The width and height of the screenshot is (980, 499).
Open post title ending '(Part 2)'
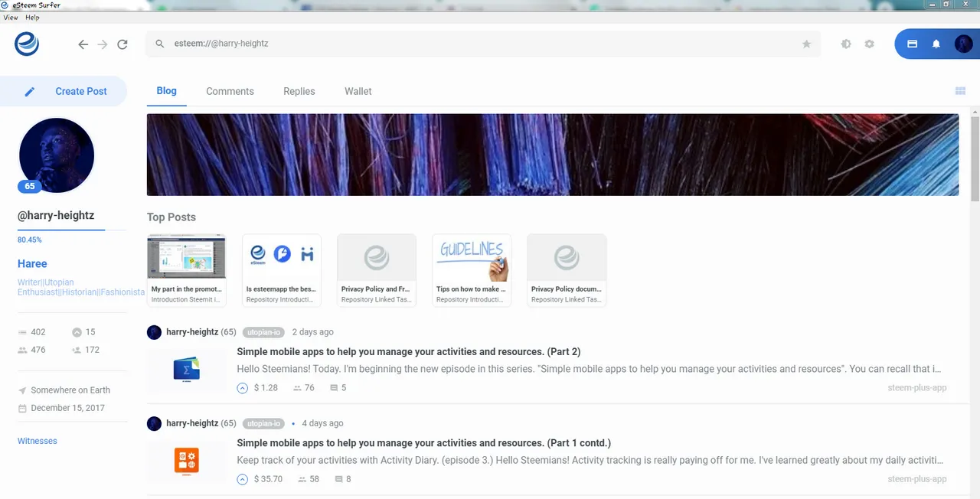[409, 352]
